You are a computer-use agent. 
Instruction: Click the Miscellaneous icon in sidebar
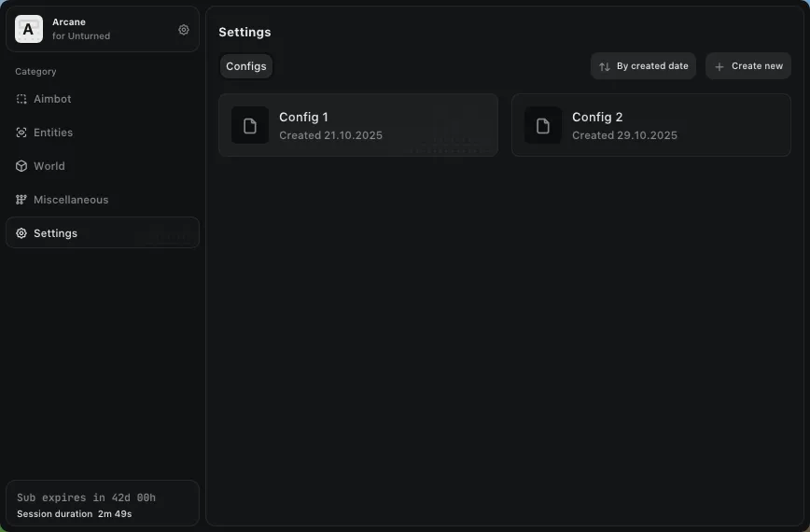tap(21, 200)
